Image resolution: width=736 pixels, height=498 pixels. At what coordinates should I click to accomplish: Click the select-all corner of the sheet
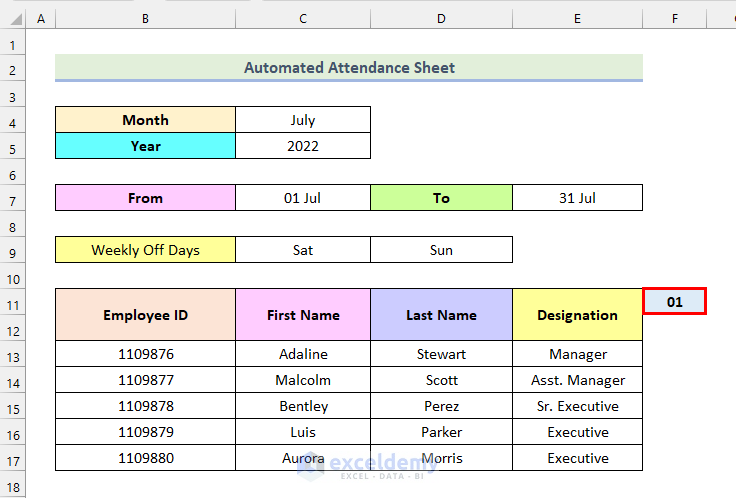12,19
